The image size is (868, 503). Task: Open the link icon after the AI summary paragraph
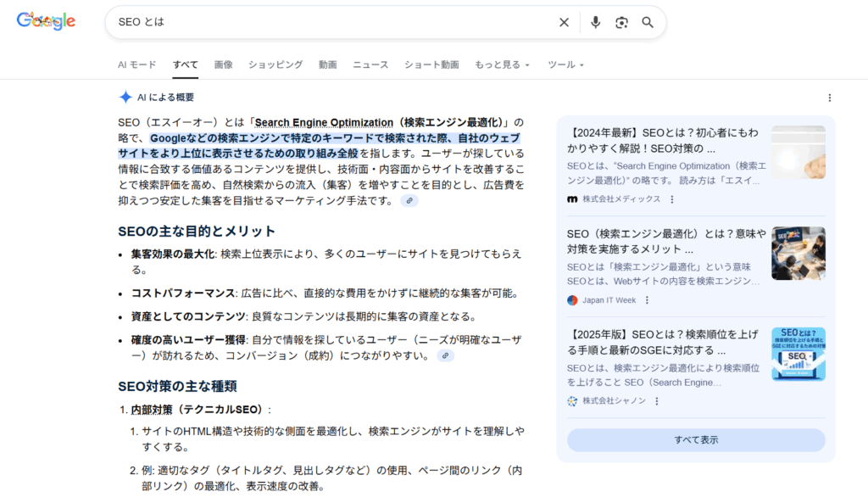pos(409,200)
